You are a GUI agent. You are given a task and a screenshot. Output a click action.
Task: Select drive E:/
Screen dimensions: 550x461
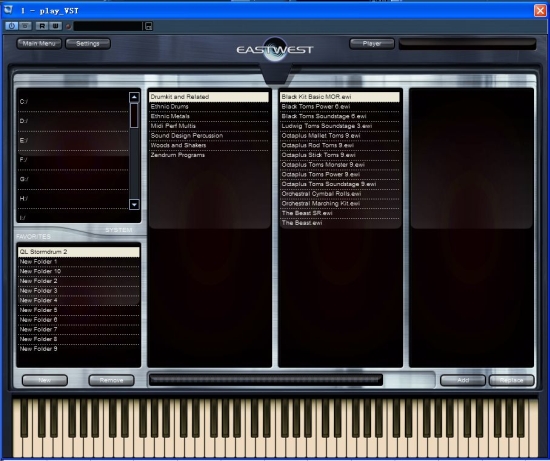click(73, 140)
